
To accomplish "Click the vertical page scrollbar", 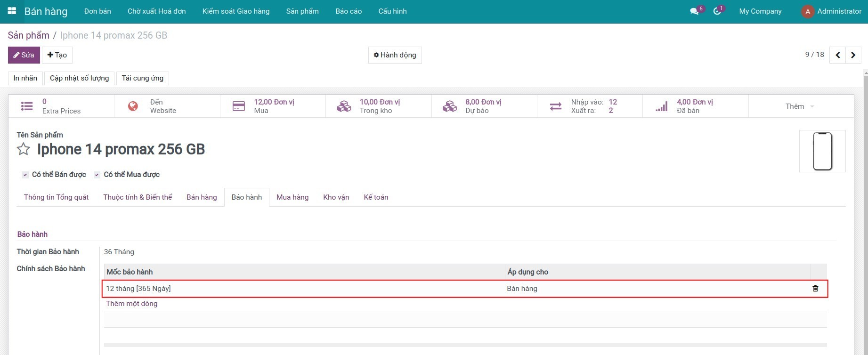I will [865, 212].
